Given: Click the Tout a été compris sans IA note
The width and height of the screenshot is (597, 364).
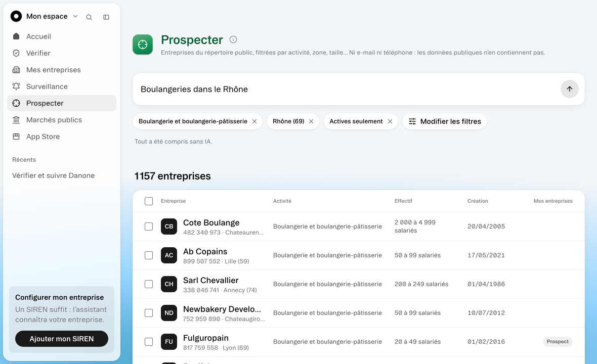Looking at the screenshot, I should [173, 142].
